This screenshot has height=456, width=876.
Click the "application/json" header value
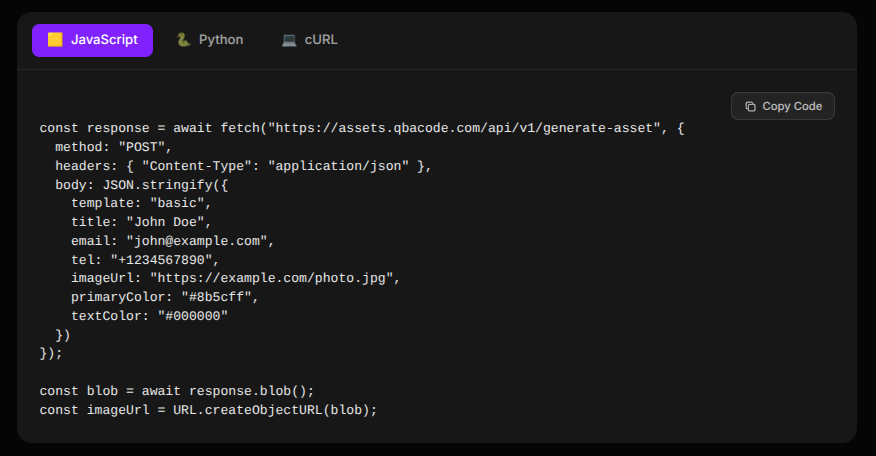(339, 166)
